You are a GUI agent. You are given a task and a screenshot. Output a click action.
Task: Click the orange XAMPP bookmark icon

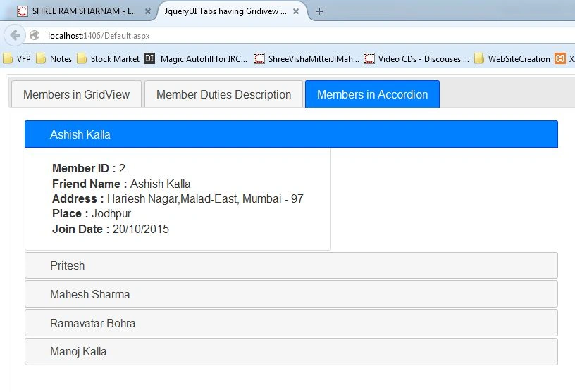[560, 58]
